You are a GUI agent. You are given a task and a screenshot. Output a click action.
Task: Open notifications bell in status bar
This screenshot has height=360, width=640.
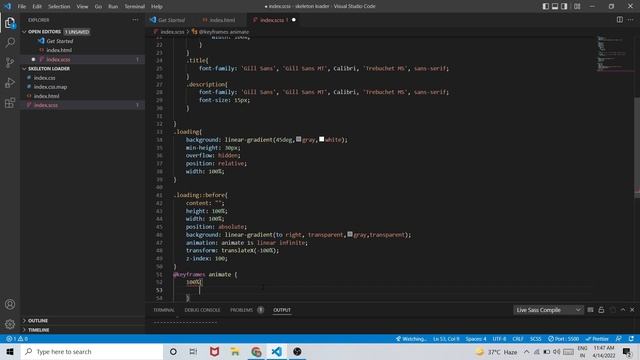[x=631, y=339]
